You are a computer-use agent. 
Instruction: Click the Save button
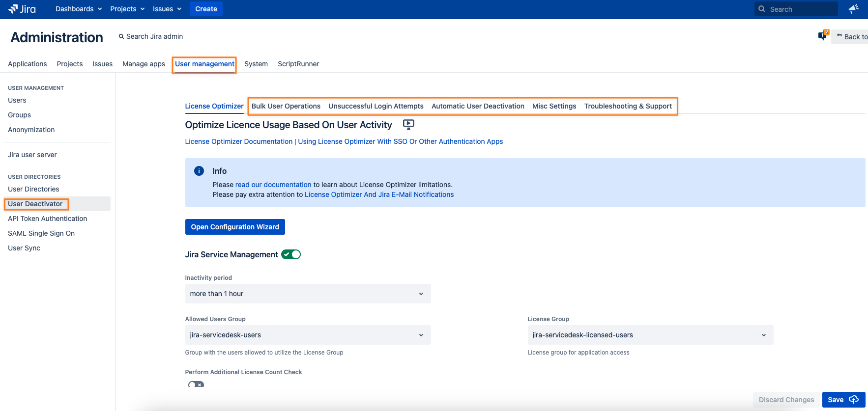point(842,400)
